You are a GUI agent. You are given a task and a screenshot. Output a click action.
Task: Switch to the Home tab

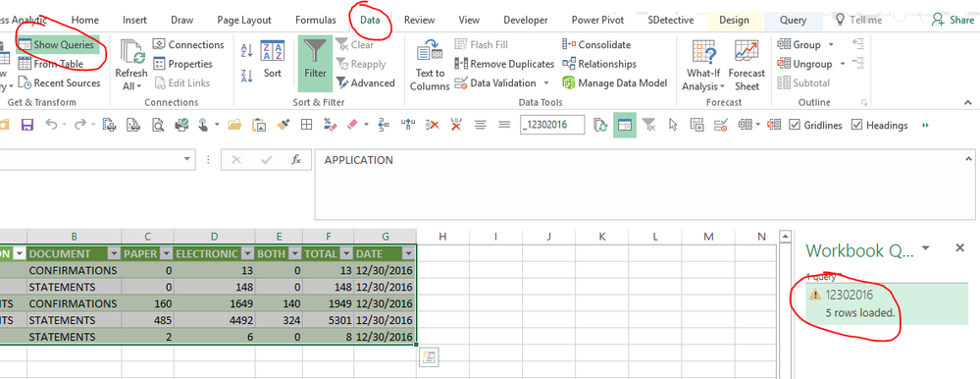pos(85,20)
